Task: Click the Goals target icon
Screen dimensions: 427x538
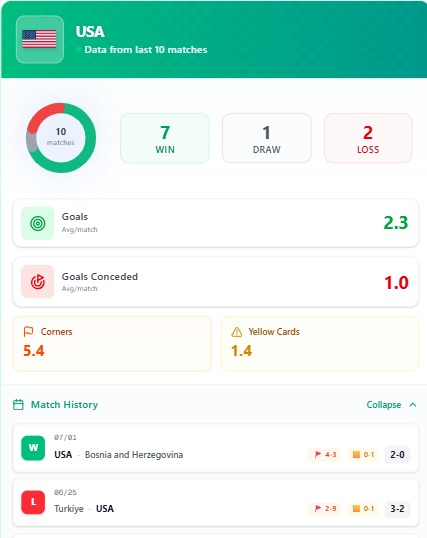Action: click(38, 223)
